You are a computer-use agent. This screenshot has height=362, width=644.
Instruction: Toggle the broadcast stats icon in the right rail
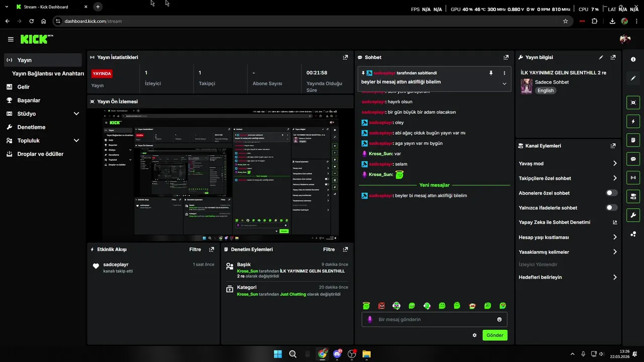coord(633,177)
